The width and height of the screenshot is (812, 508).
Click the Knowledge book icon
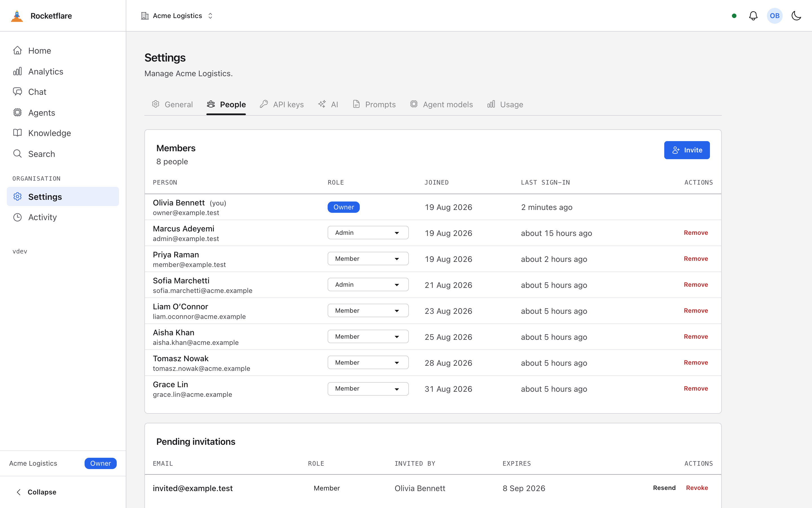coord(17,133)
